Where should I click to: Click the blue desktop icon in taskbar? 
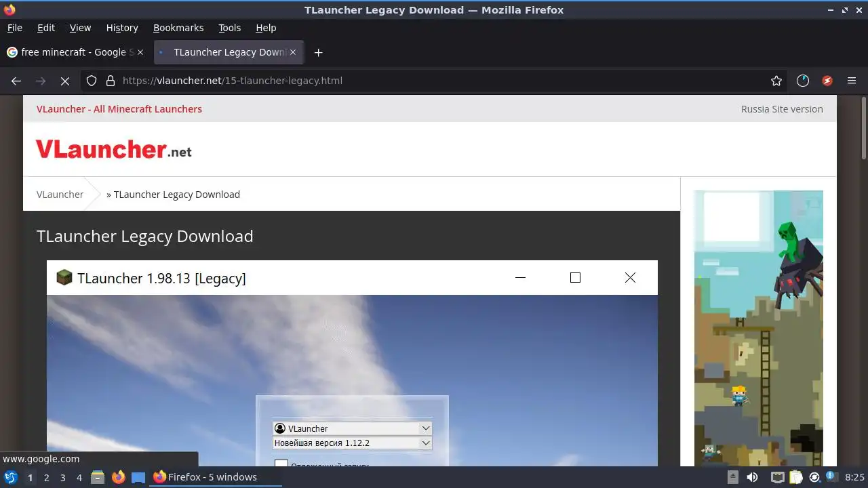click(138, 477)
